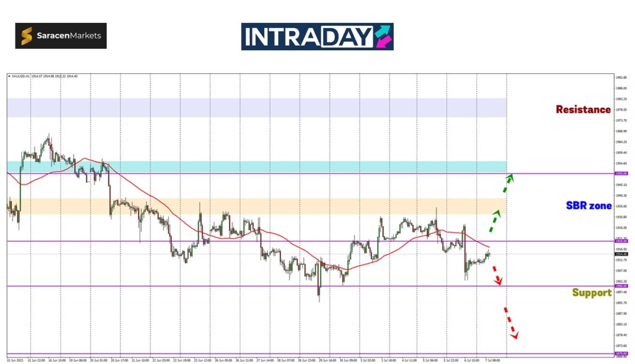Click the 7 Jul 08:00 time axis label

click(x=492, y=359)
